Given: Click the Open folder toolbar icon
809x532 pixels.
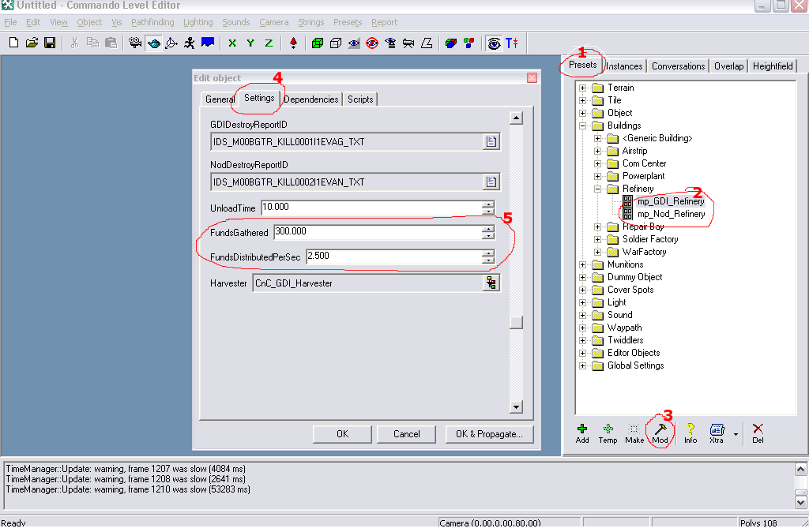Looking at the screenshot, I should (32, 43).
